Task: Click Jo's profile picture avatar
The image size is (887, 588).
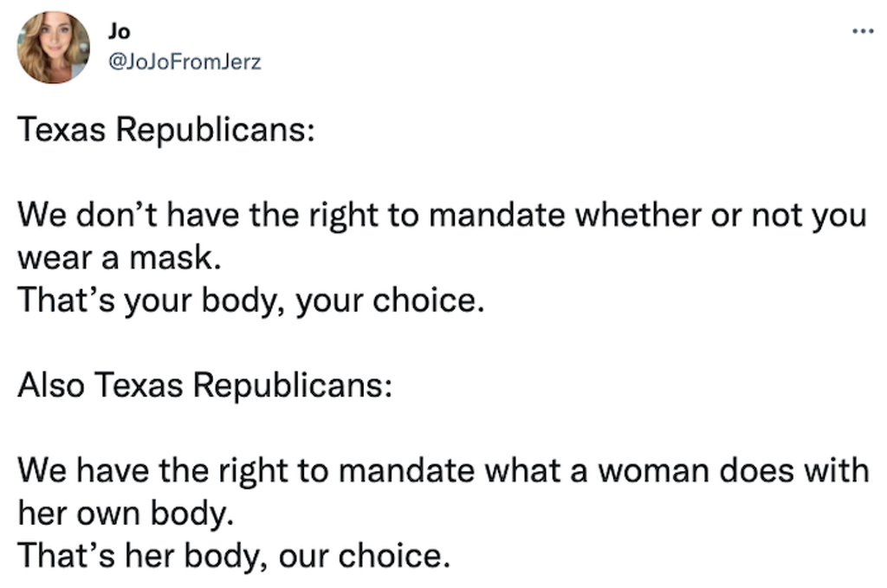Action: click(x=53, y=47)
